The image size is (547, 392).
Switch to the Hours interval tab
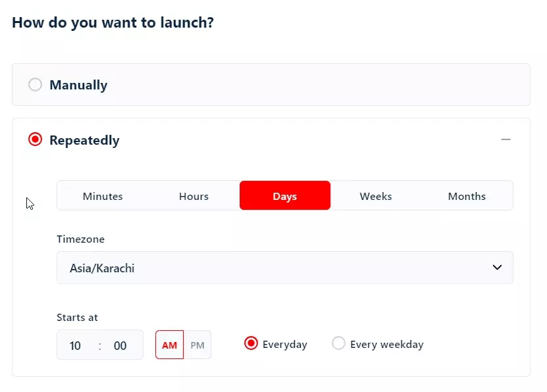coord(194,196)
